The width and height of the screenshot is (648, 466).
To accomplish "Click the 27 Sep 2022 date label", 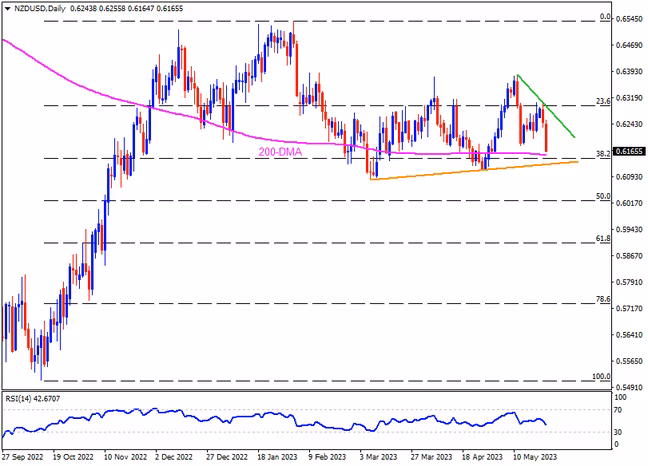I will pos(22,457).
